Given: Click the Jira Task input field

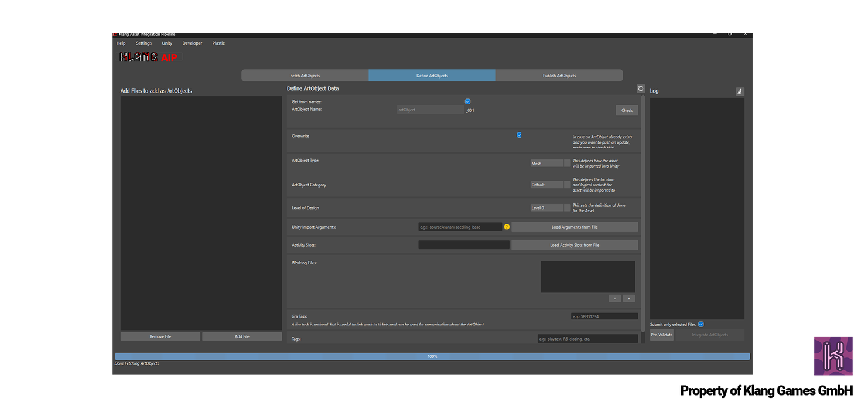Looking at the screenshot, I should coord(604,316).
